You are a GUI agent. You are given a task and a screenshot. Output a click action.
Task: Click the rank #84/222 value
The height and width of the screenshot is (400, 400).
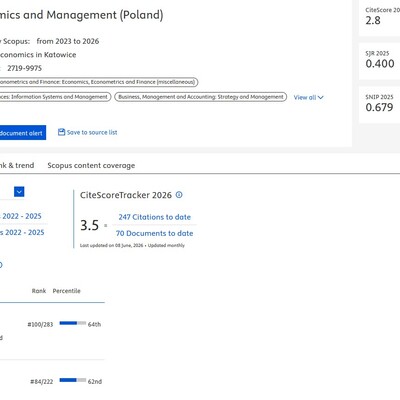[x=42, y=382]
